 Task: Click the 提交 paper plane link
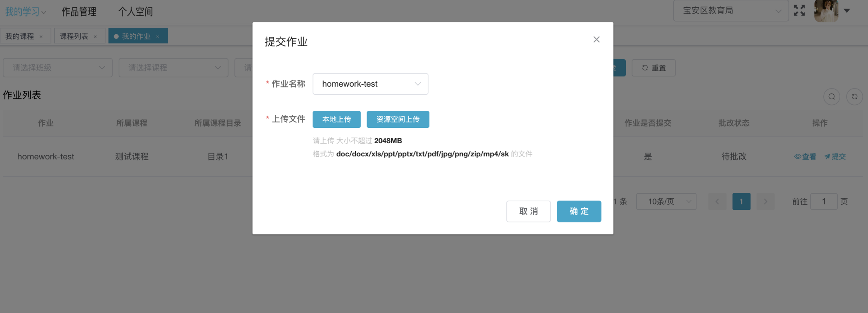[x=835, y=157]
